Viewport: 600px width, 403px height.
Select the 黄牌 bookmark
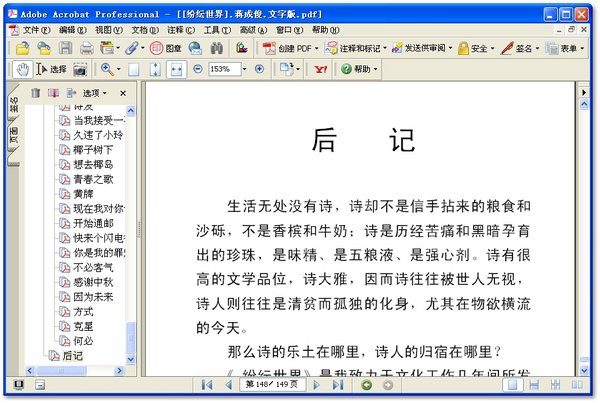click(83, 194)
